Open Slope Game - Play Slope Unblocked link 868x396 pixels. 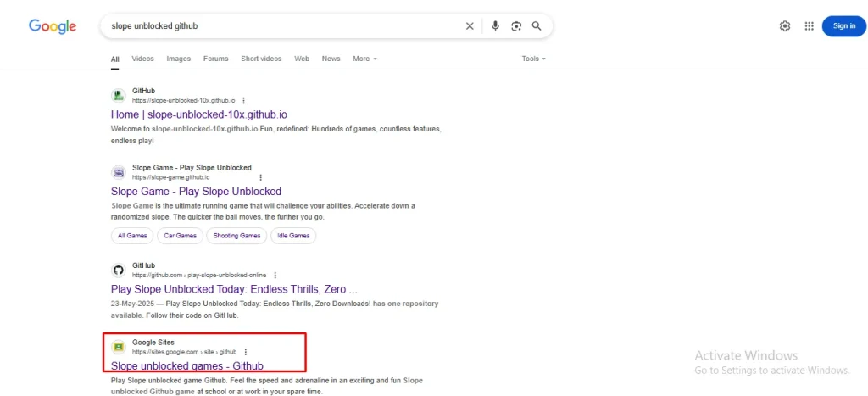(x=197, y=192)
